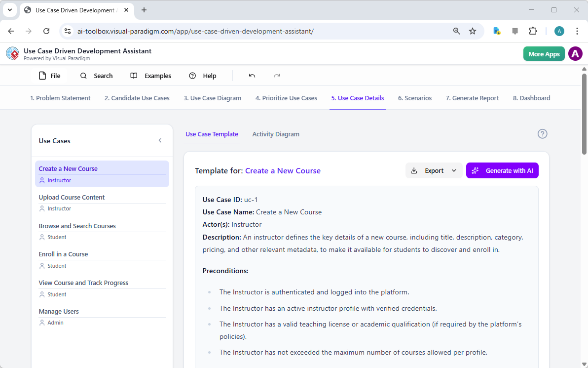Collapse the Use Cases side panel
Screen dimensions: 588x368
point(160,140)
